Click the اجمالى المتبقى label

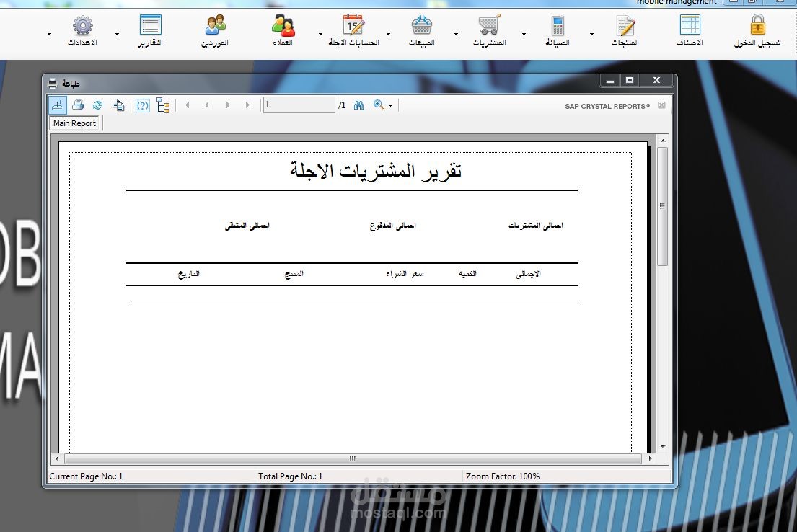[x=247, y=226]
